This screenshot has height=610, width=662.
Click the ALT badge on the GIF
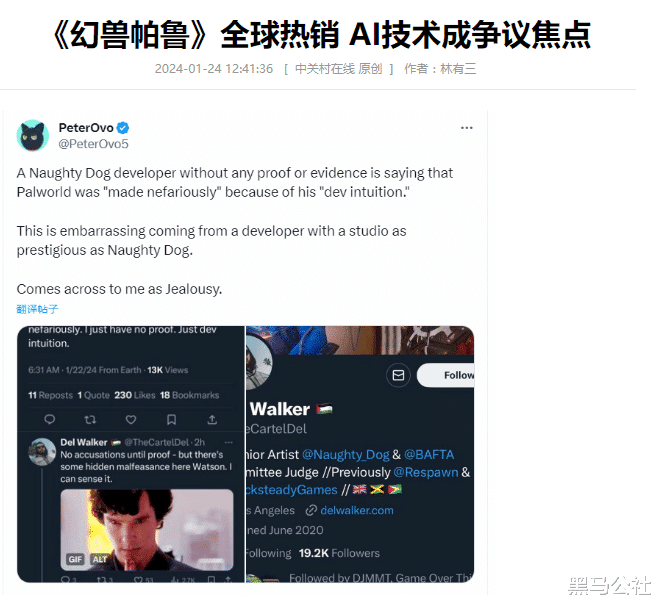[100, 559]
